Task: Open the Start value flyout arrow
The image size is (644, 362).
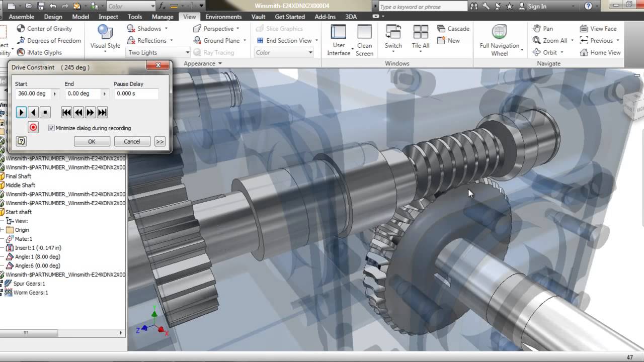Action: 55,94
